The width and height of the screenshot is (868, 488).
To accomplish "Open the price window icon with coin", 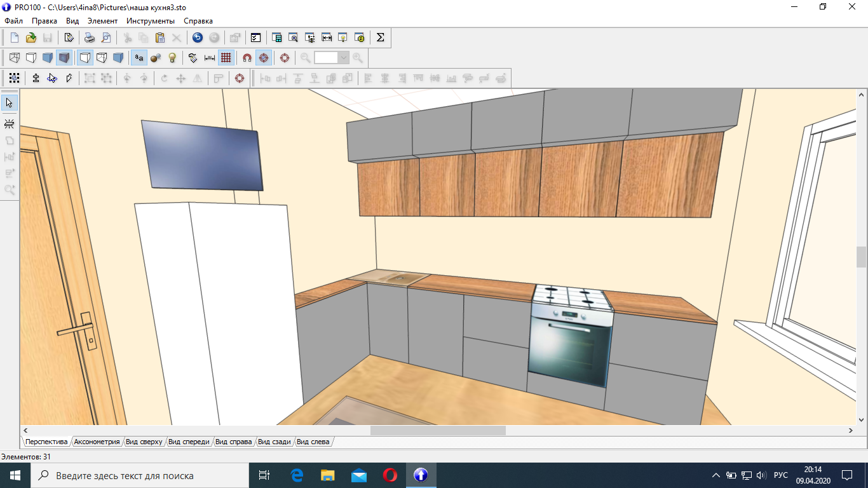I will pos(360,37).
